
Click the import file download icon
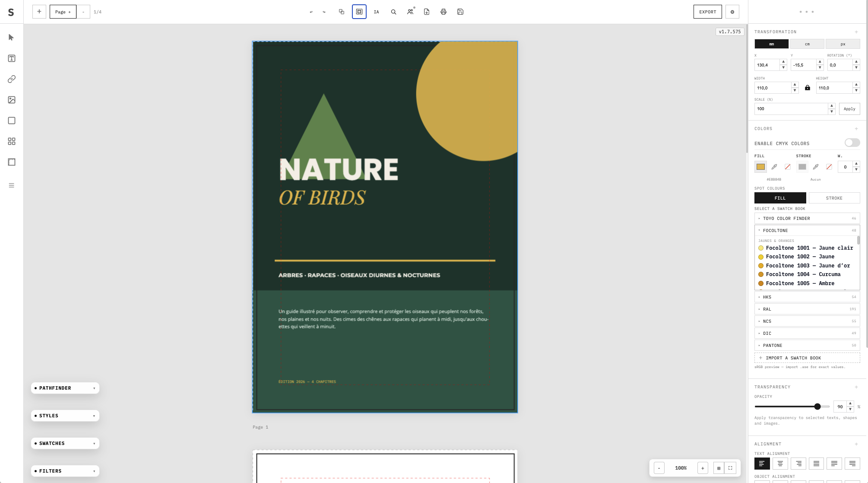point(427,12)
